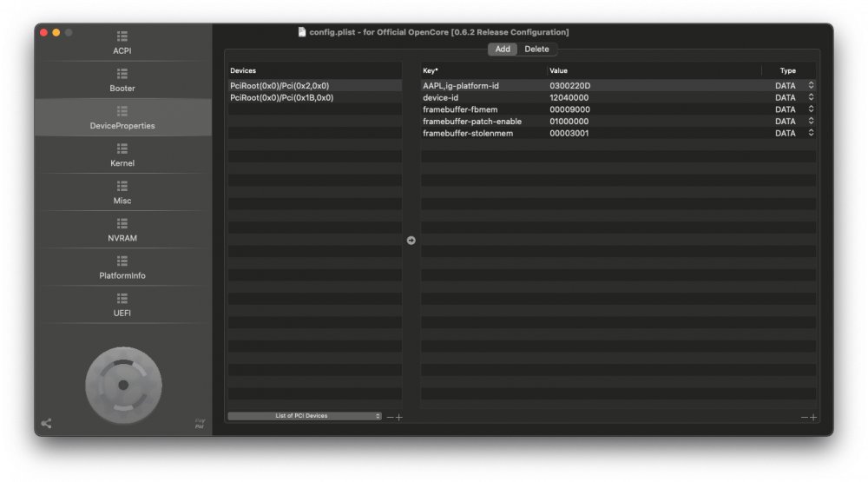
Task: Click value 12040000
Action: tap(569, 97)
